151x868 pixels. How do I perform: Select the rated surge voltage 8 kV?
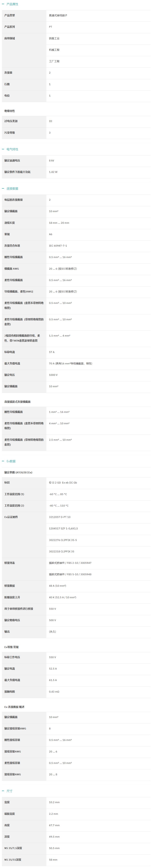[52, 161]
